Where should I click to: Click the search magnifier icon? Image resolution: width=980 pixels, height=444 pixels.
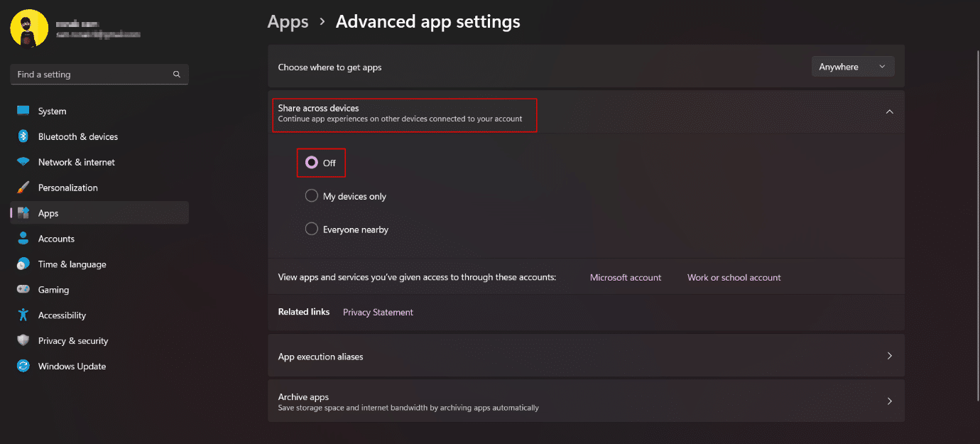pyautogui.click(x=177, y=75)
